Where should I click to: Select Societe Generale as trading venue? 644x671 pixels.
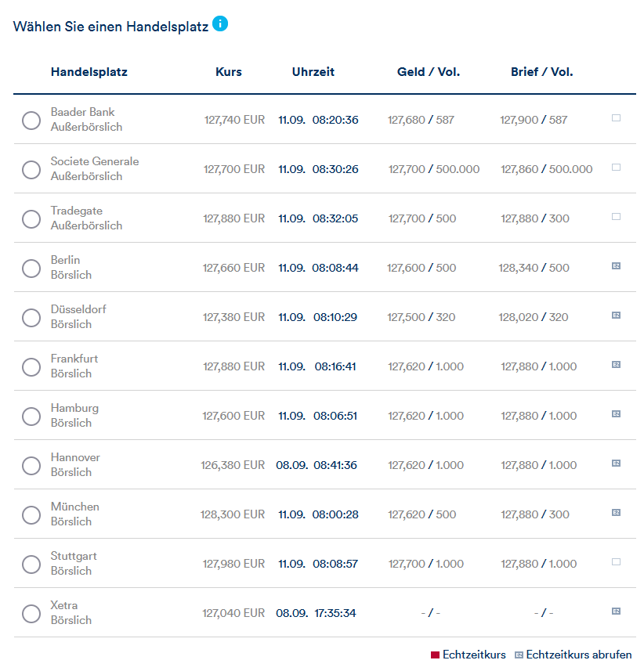coord(31,170)
